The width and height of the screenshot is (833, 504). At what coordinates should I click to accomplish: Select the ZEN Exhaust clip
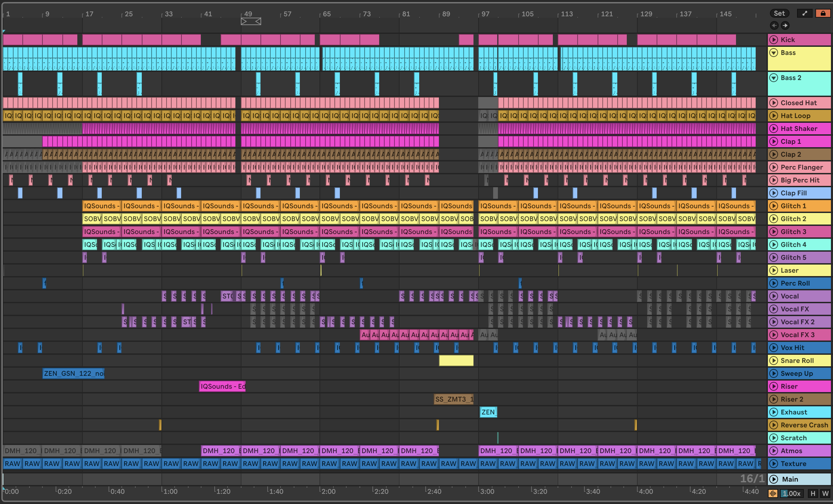point(488,412)
